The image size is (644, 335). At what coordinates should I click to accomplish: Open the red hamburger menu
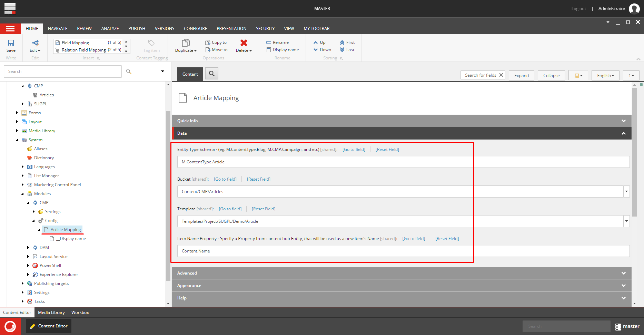tap(10, 29)
